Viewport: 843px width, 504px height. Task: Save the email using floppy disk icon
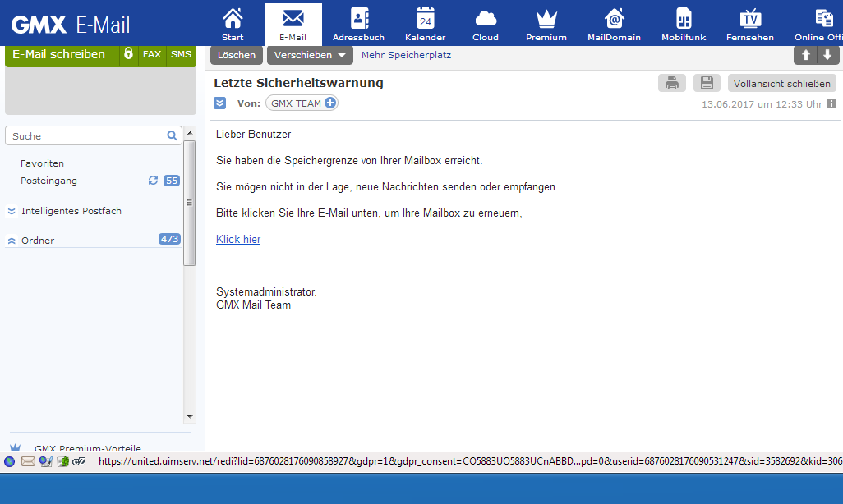[x=707, y=83]
